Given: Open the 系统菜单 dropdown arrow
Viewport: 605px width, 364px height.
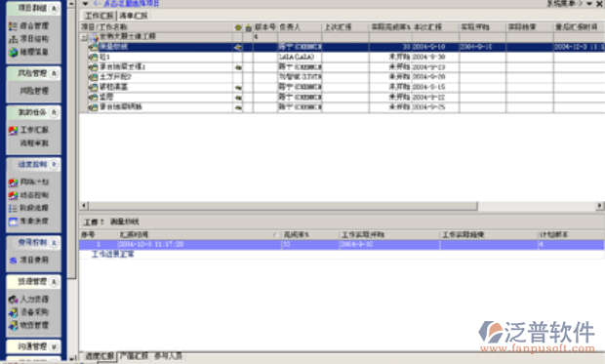Looking at the screenshot, I should click(589, 4).
